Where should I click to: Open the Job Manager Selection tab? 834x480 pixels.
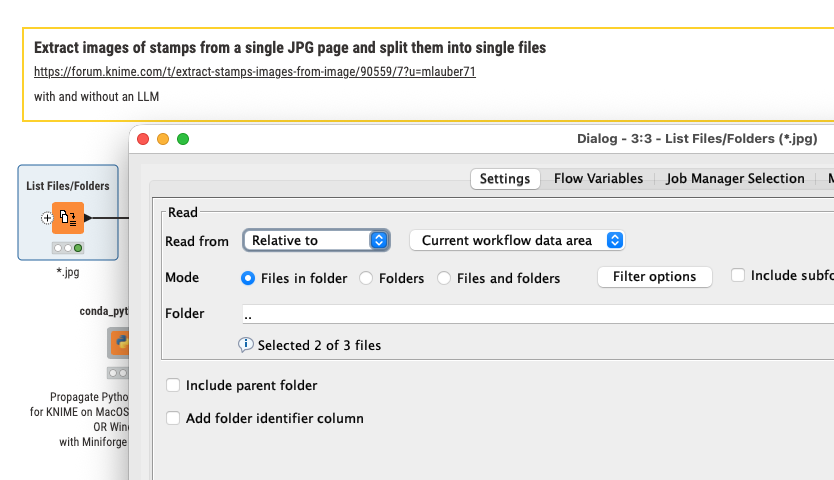coord(735,179)
